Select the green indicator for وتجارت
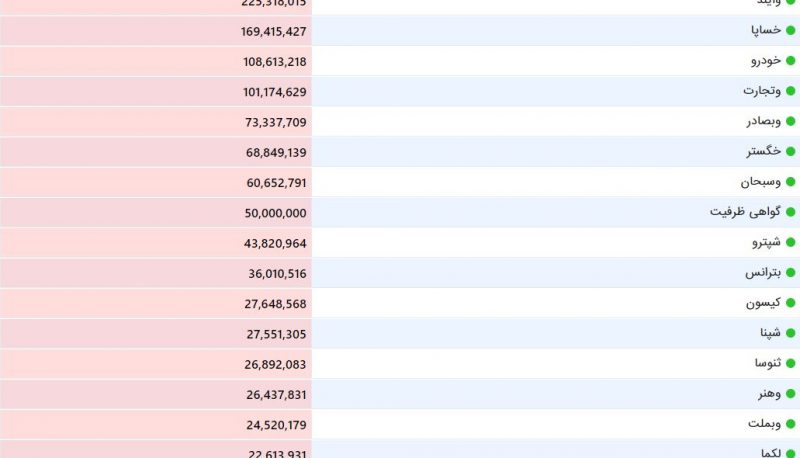 click(x=791, y=91)
